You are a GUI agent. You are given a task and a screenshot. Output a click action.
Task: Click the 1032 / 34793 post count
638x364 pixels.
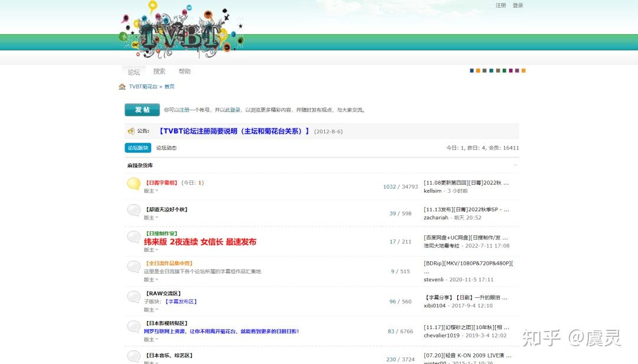point(401,187)
